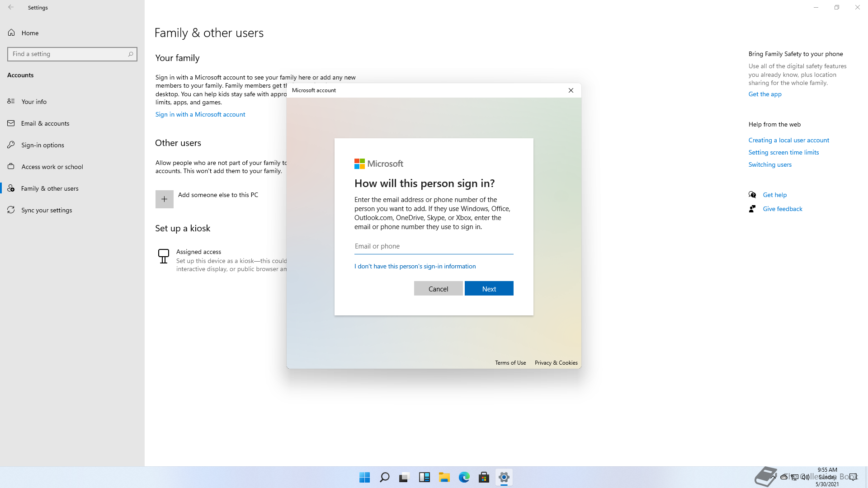The image size is (868, 488).
Task: Open the Give feedback link
Action: click(782, 209)
